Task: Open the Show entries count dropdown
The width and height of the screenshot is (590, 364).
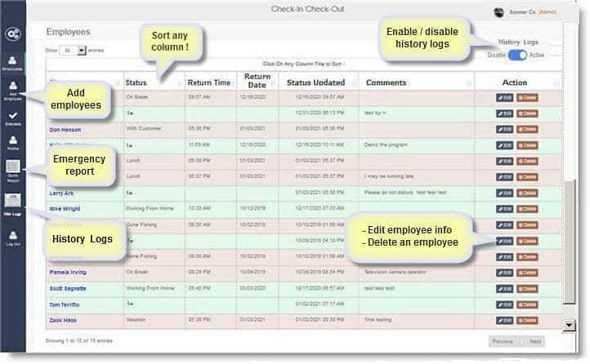Action: pyautogui.click(x=74, y=50)
